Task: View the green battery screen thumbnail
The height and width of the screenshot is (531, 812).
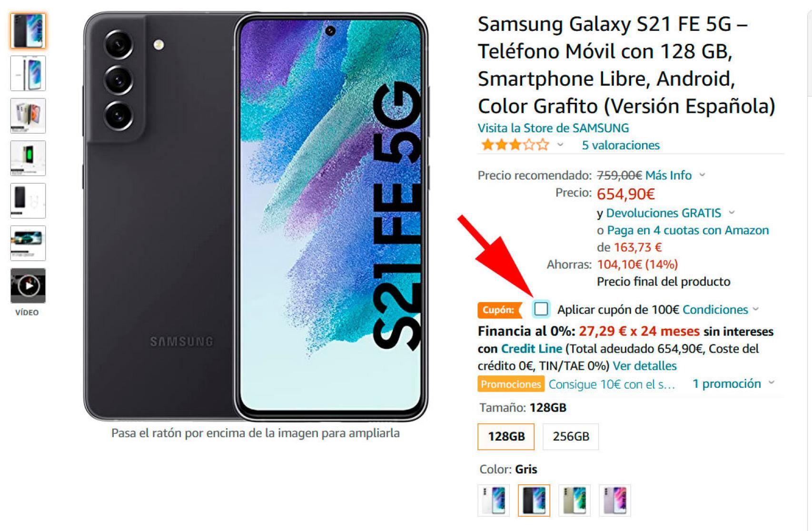Action: tap(28, 158)
